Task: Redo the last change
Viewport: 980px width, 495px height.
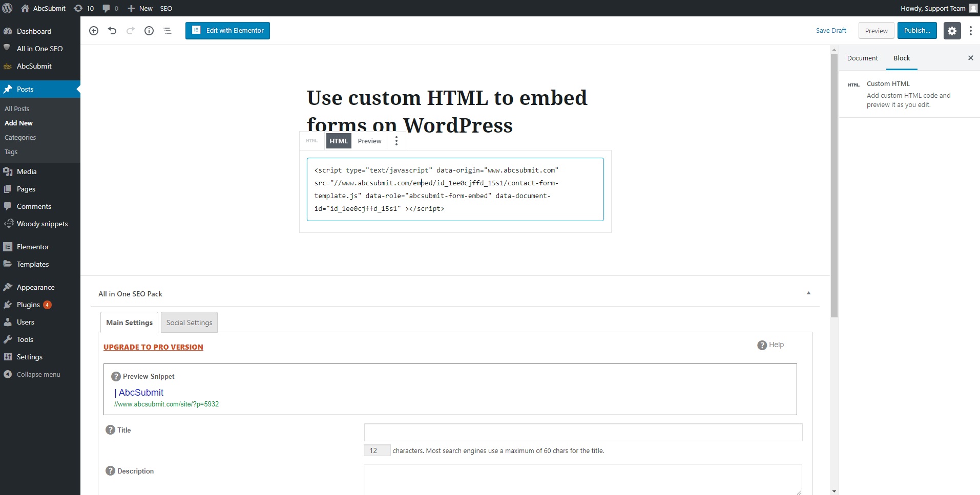Action: pyautogui.click(x=130, y=31)
